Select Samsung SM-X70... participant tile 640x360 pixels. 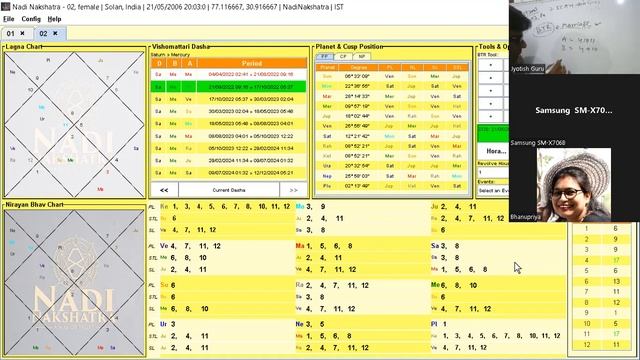pos(574,111)
